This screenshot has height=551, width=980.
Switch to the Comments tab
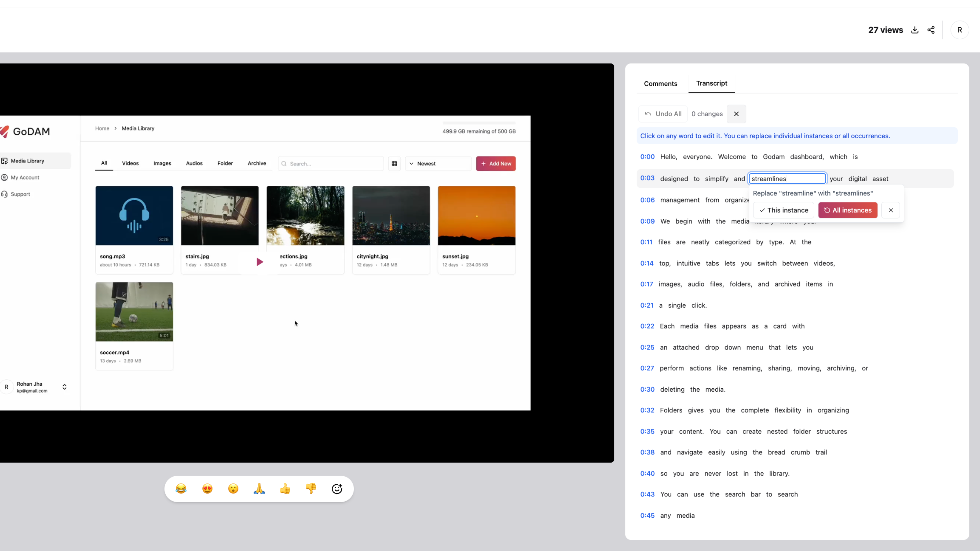point(661,84)
